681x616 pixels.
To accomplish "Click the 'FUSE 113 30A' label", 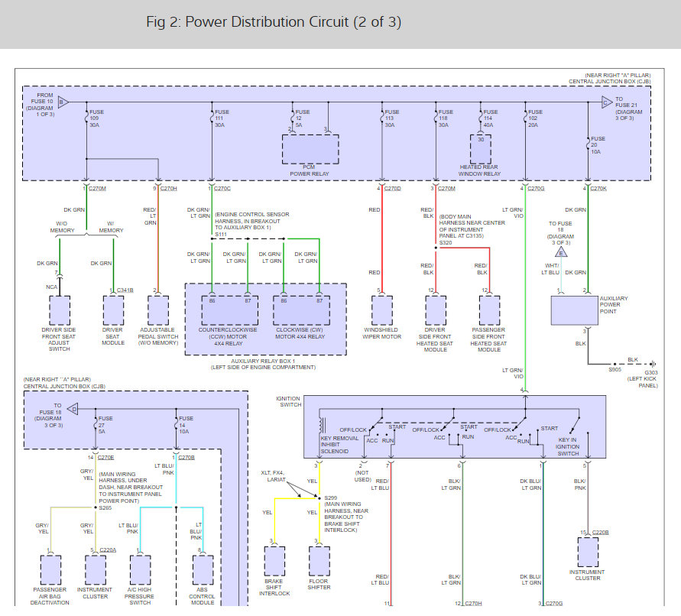I will point(391,118).
